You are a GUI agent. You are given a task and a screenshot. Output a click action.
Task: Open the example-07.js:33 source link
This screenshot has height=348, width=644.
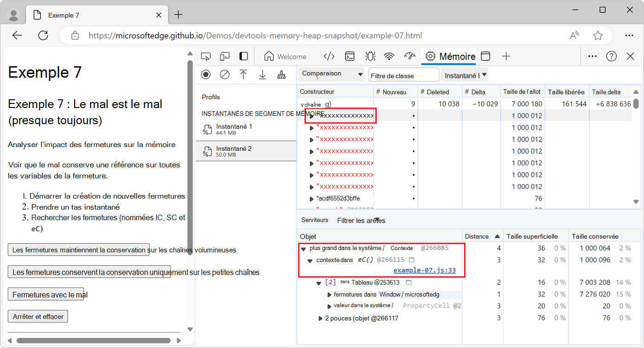click(425, 270)
